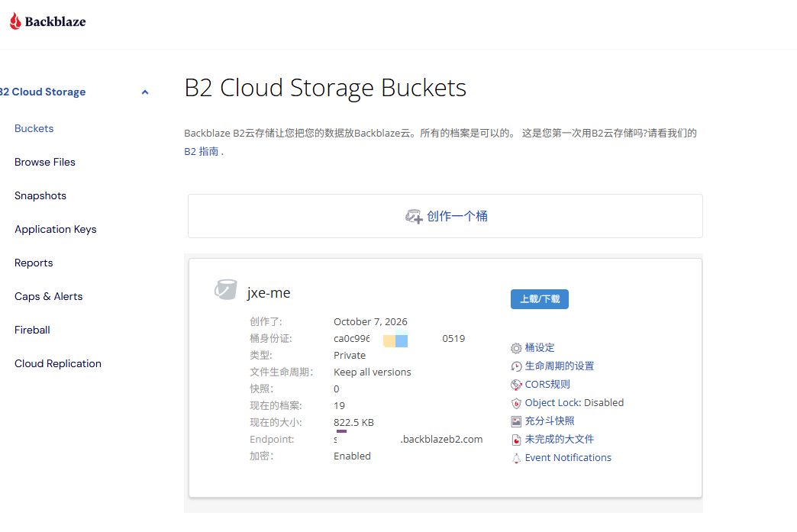The height and width of the screenshot is (532, 797).
Task: Click the picture icon beside 充分斗快照
Action: 516,421
